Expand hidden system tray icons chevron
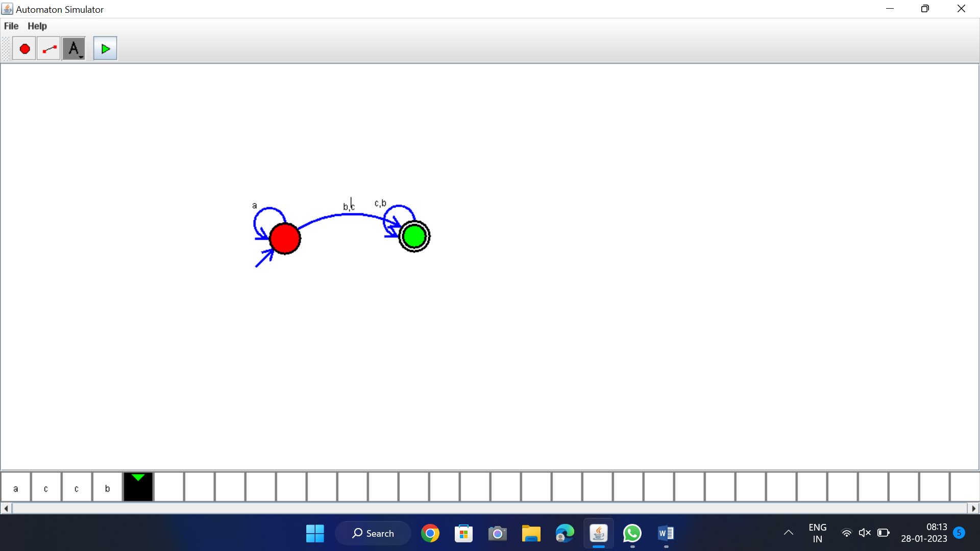Screen dimensions: 980x551 [788, 533]
